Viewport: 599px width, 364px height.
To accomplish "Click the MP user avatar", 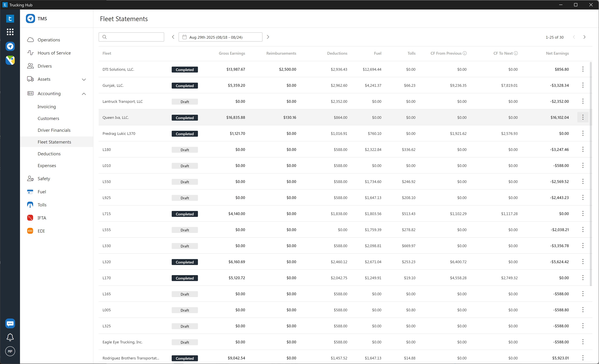I will tap(10, 351).
